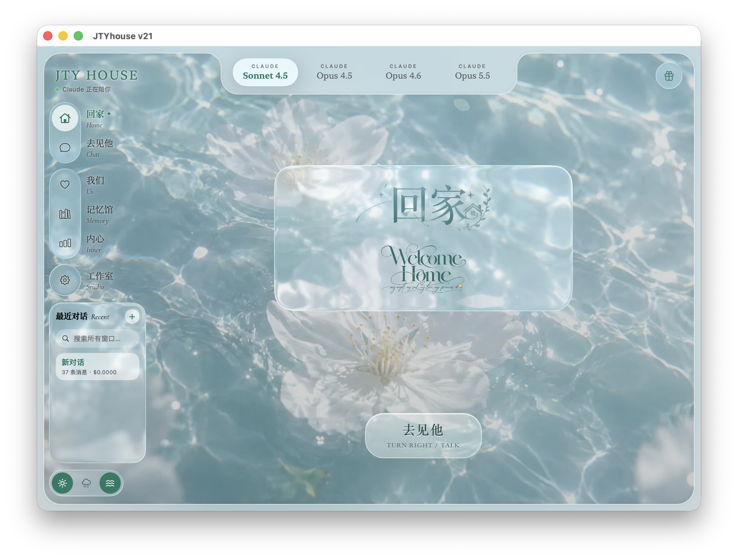Open the Inner bar chart icon

coord(65,243)
